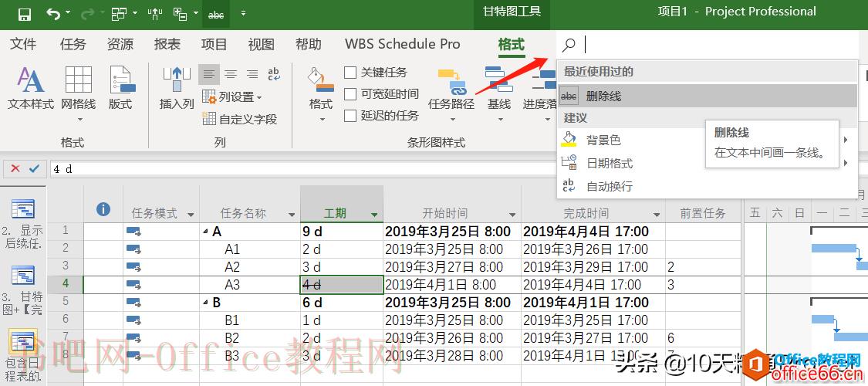This screenshot has width=868, height=386.
Task: Customize the quick access toolbar dropdown
Action: [243, 13]
